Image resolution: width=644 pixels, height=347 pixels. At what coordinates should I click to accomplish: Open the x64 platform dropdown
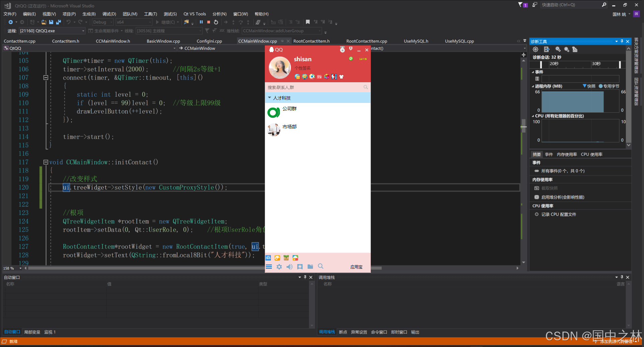[134, 22]
